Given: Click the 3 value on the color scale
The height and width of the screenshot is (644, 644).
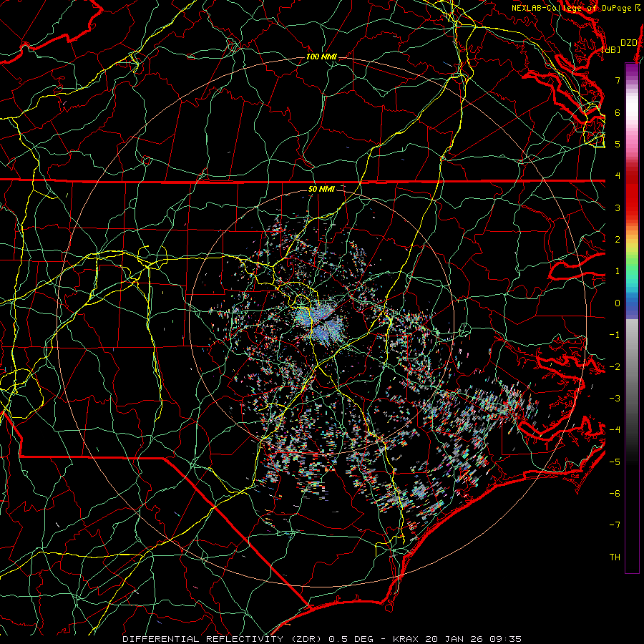Looking at the screenshot, I should click(618, 208).
